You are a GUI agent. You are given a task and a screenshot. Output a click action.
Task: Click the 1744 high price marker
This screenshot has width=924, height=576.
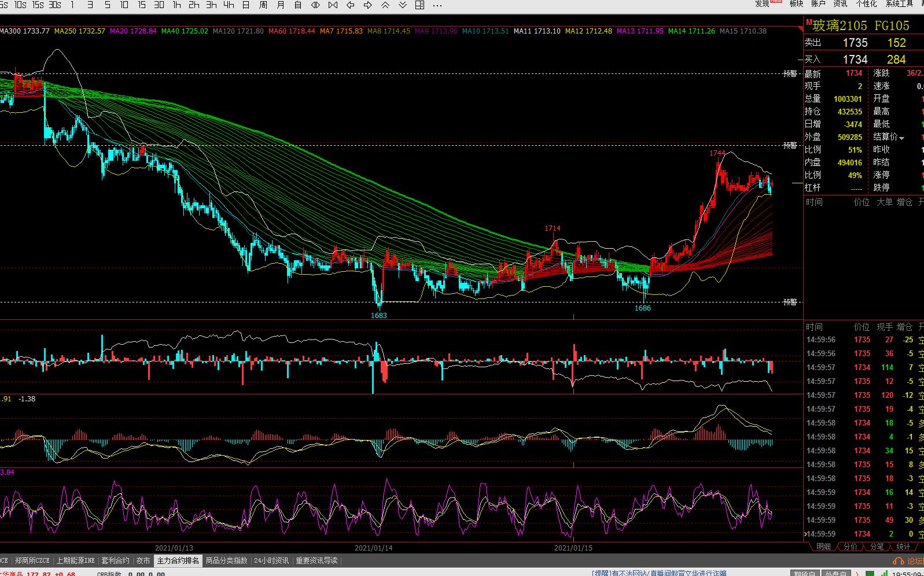717,153
